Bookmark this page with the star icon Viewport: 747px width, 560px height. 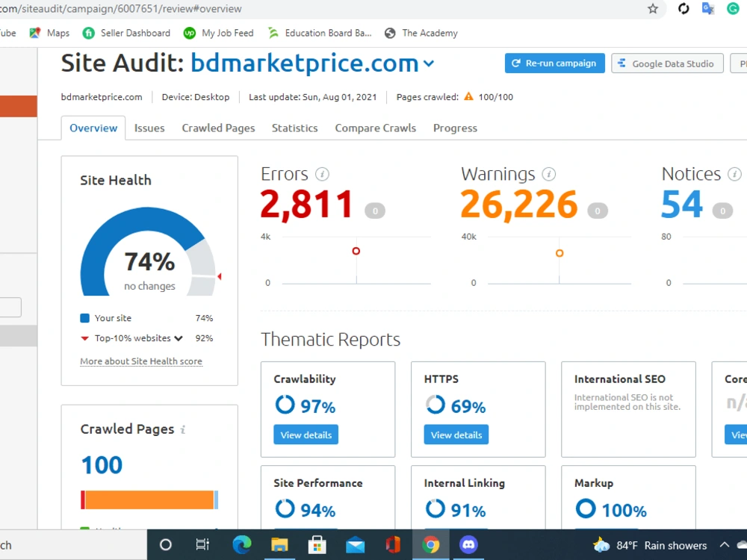coord(653,8)
